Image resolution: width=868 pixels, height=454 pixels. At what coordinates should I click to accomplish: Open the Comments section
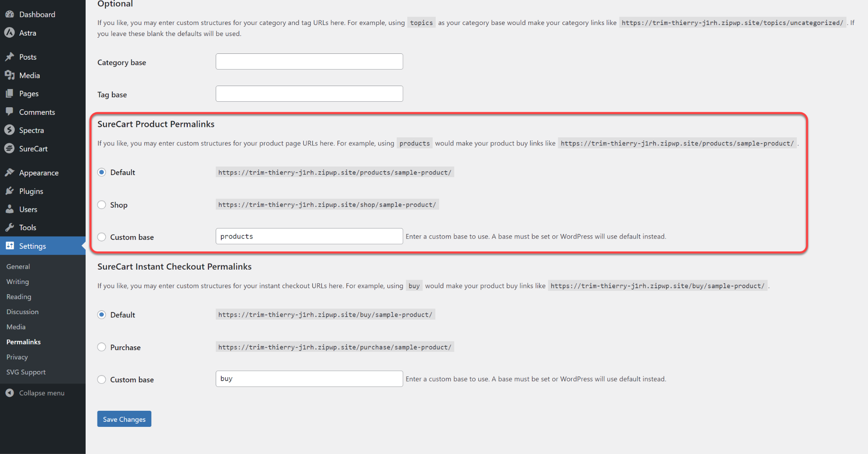(37, 111)
